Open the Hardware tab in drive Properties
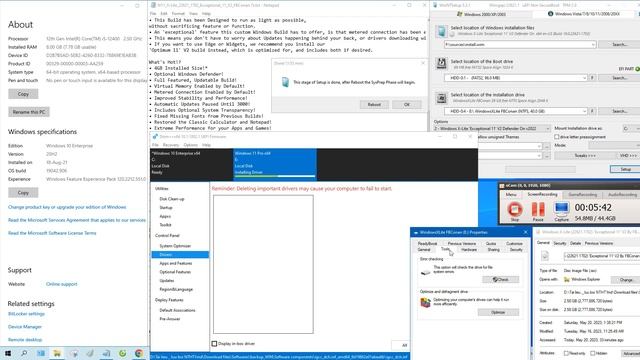The width and height of the screenshot is (640, 360). pyautogui.click(x=469, y=249)
